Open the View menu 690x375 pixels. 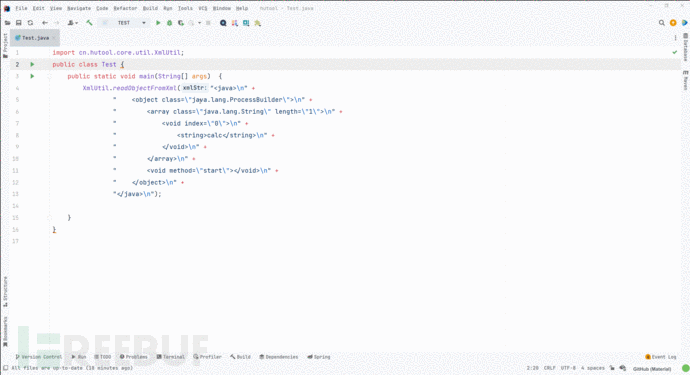[55, 8]
